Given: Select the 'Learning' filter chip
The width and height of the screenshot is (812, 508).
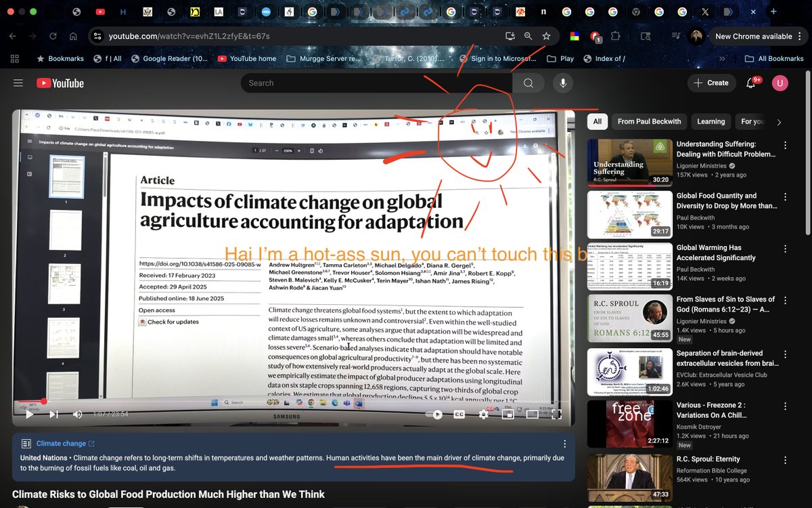Looking at the screenshot, I should (x=710, y=122).
